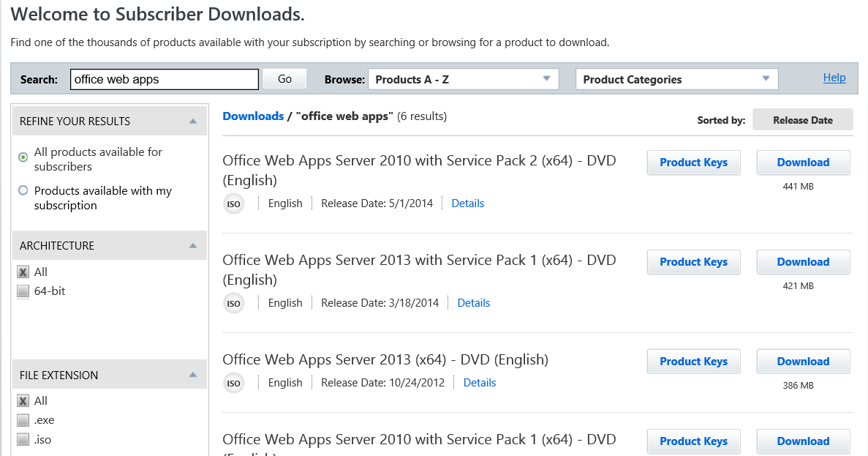Open the Products A - Z dropdown
This screenshot has width=868, height=456.
(x=464, y=79)
